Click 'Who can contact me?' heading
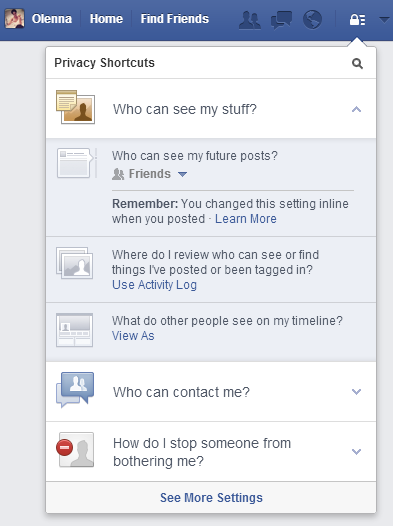 coord(181,392)
